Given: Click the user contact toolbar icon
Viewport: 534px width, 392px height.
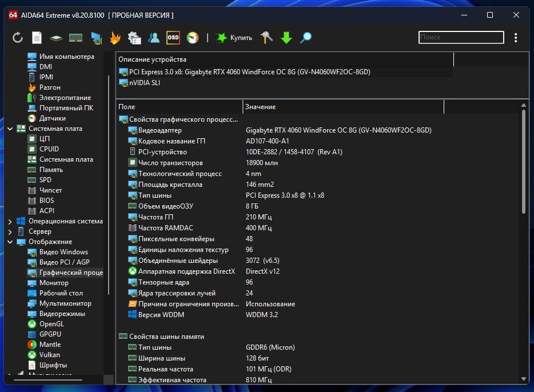Looking at the screenshot, I should click(x=154, y=38).
